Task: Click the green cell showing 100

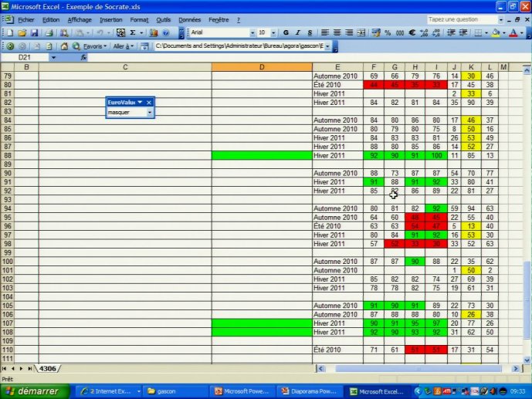Action: [436, 156]
